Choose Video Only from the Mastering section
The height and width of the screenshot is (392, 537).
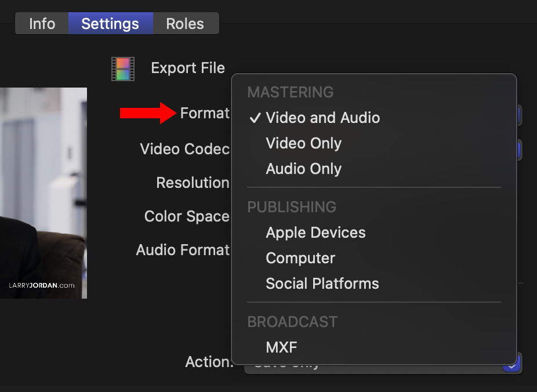(x=303, y=143)
